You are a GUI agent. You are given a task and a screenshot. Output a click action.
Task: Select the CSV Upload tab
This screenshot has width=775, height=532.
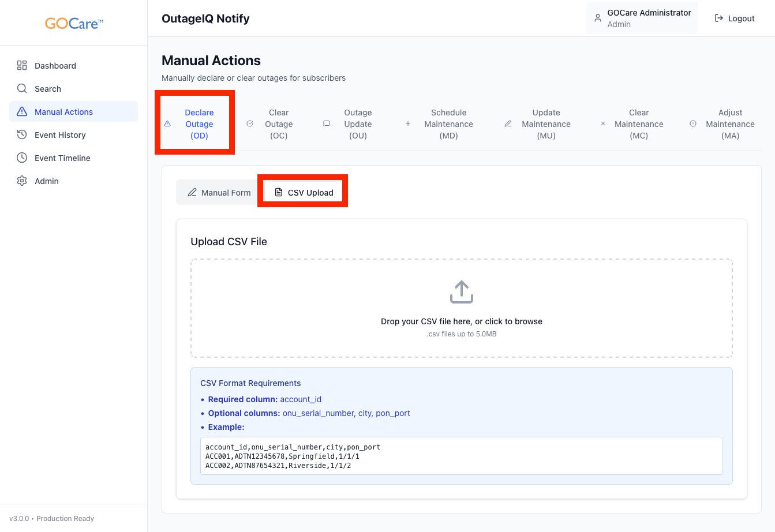pyautogui.click(x=304, y=193)
